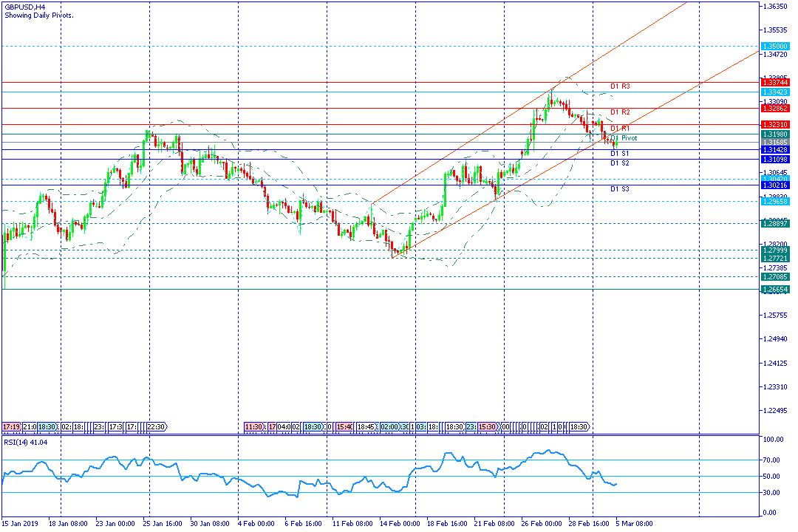798x532 pixels.
Task: Select the 30 Jan 08:00 time label
Action: click(x=210, y=524)
